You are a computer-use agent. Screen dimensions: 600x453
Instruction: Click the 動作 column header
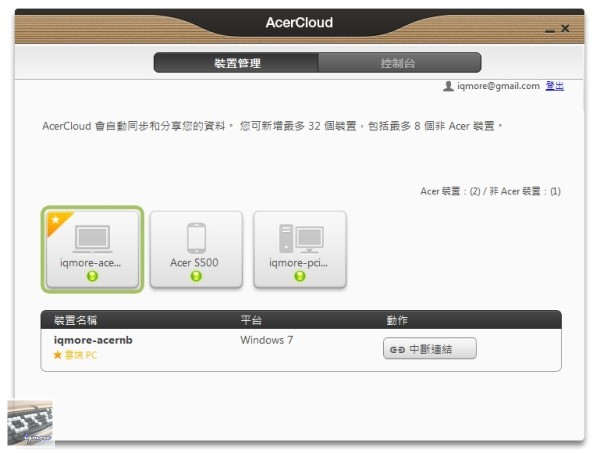397,320
